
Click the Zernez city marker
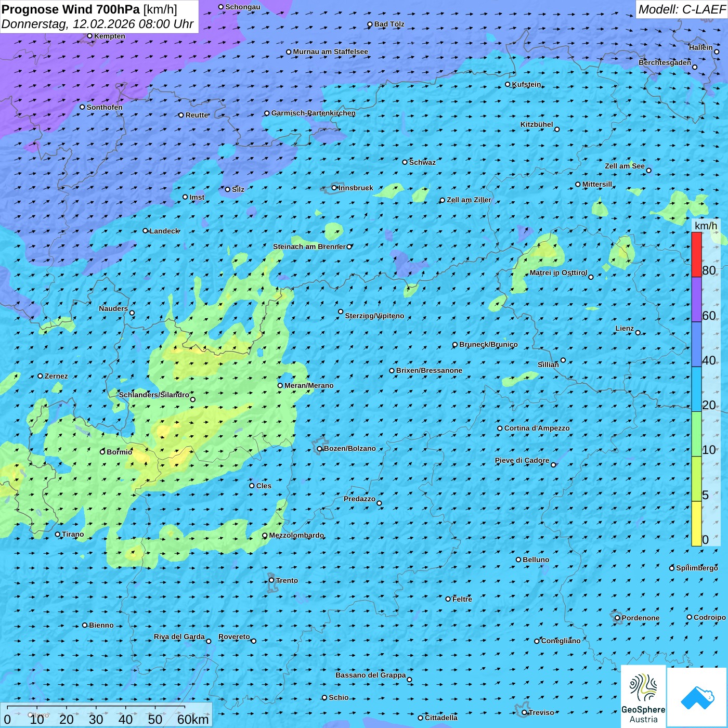pyautogui.click(x=41, y=376)
